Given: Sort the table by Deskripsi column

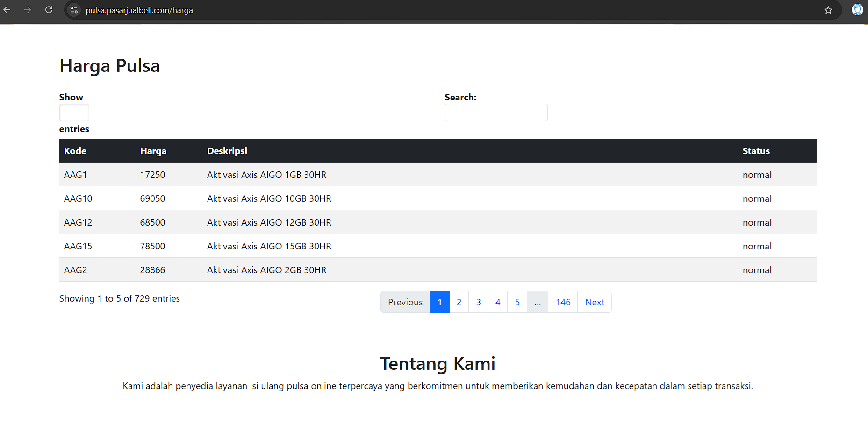Looking at the screenshot, I should tap(227, 151).
